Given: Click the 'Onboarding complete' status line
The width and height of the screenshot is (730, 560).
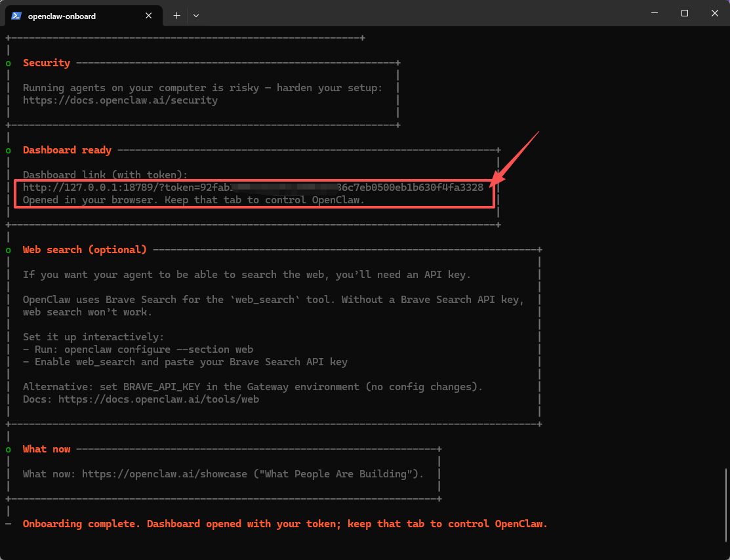Looking at the screenshot, I should pos(285,524).
